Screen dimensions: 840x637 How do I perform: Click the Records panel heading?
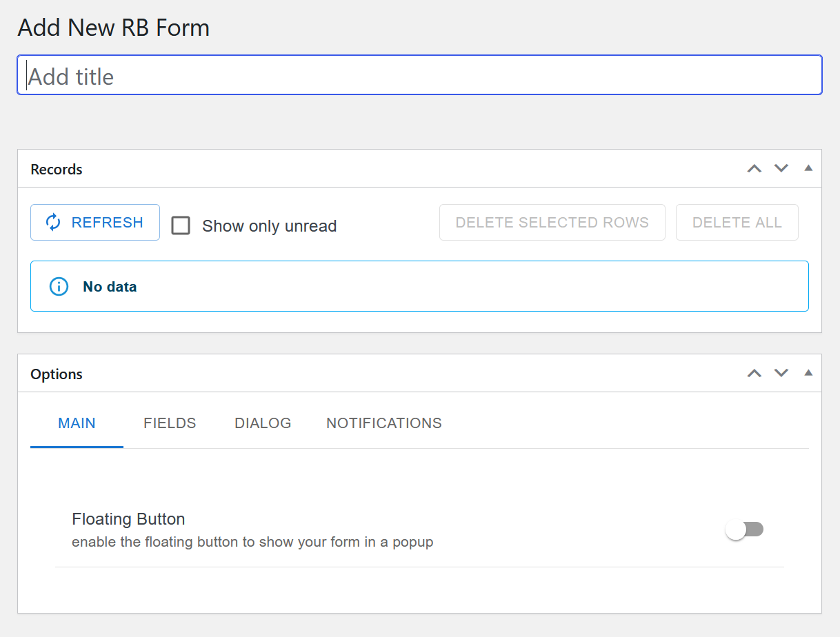coord(57,170)
